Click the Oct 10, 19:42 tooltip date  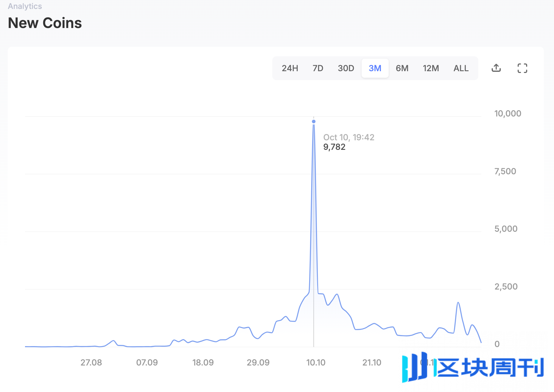349,137
